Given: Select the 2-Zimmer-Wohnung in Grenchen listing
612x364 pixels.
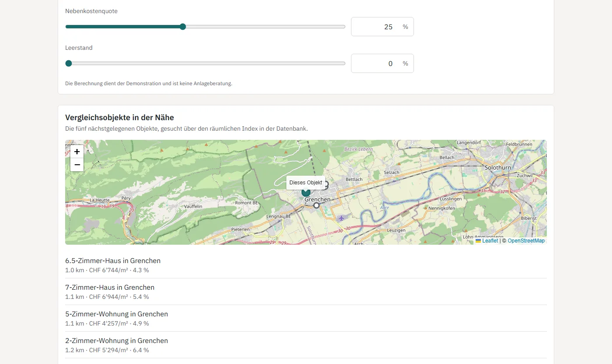Looking at the screenshot, I should tap(306, 345).
